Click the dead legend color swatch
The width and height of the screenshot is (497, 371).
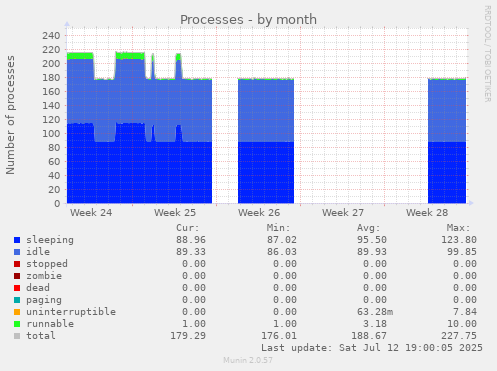click(17, 288)
